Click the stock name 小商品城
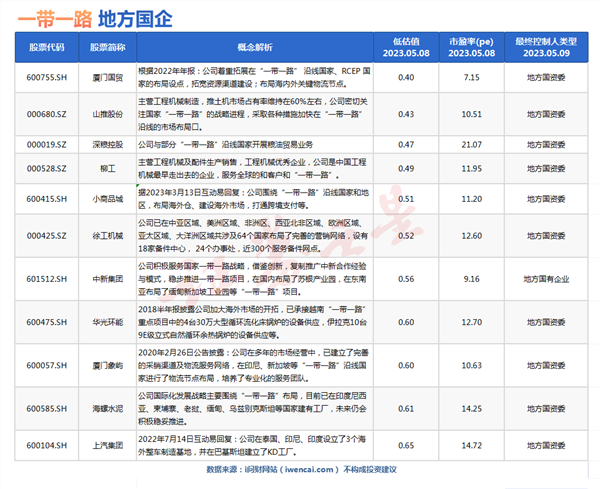600x489 pixels. point(108,199)
